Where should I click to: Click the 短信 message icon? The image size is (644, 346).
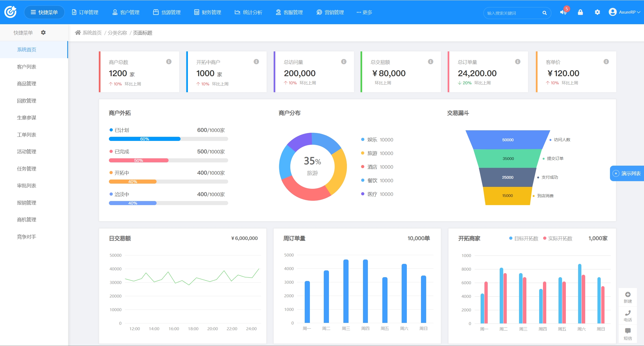click(628, 331)
